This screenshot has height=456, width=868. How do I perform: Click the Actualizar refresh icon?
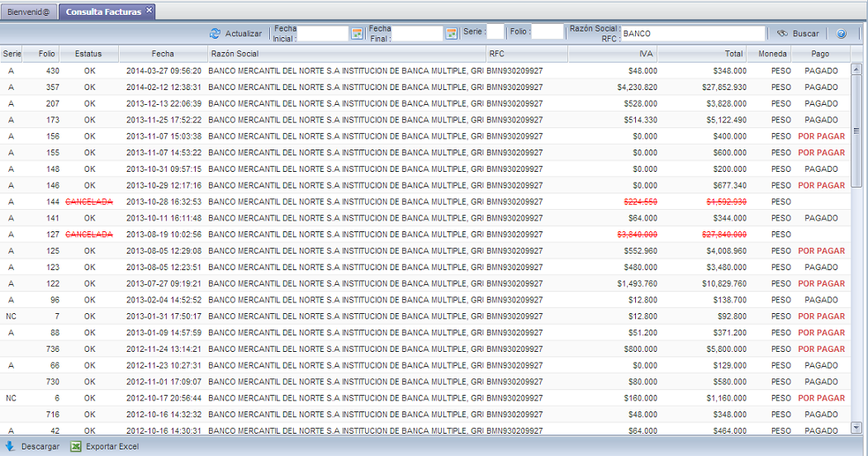pos(216,34)
